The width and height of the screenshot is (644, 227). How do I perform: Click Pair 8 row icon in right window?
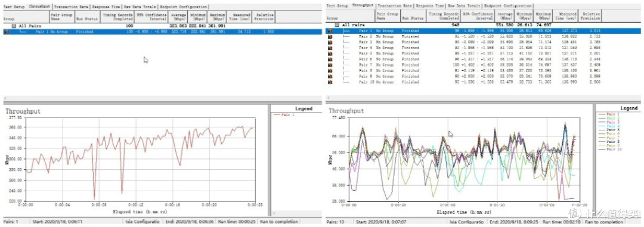[x=330, y=71]
